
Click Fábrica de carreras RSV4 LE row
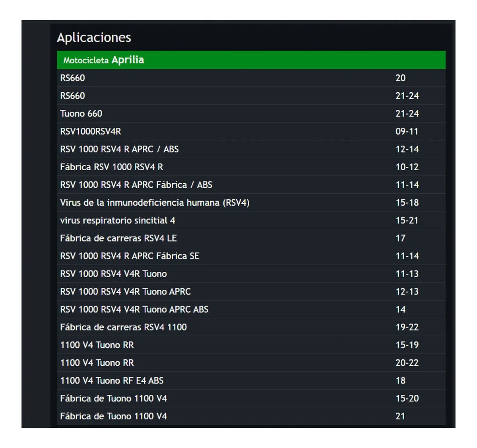251,238
